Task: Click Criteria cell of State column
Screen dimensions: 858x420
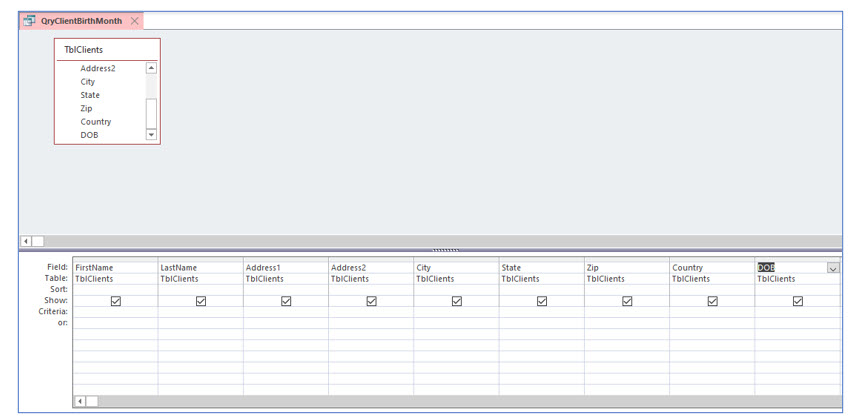Action: tap(542, 312)
